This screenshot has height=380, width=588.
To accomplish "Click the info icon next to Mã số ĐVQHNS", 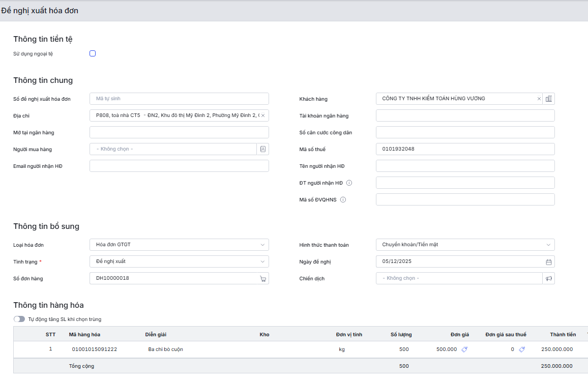I will click(343, 200).
